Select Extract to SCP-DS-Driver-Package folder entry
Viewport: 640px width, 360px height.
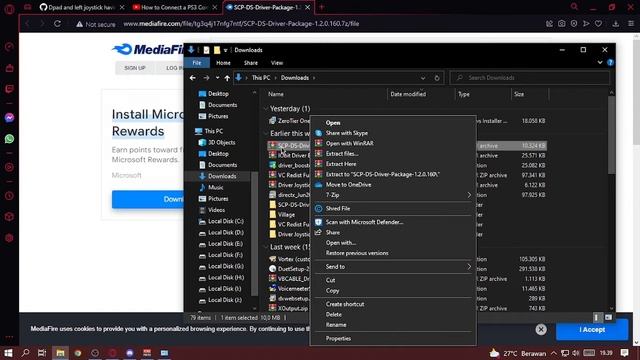382,174
